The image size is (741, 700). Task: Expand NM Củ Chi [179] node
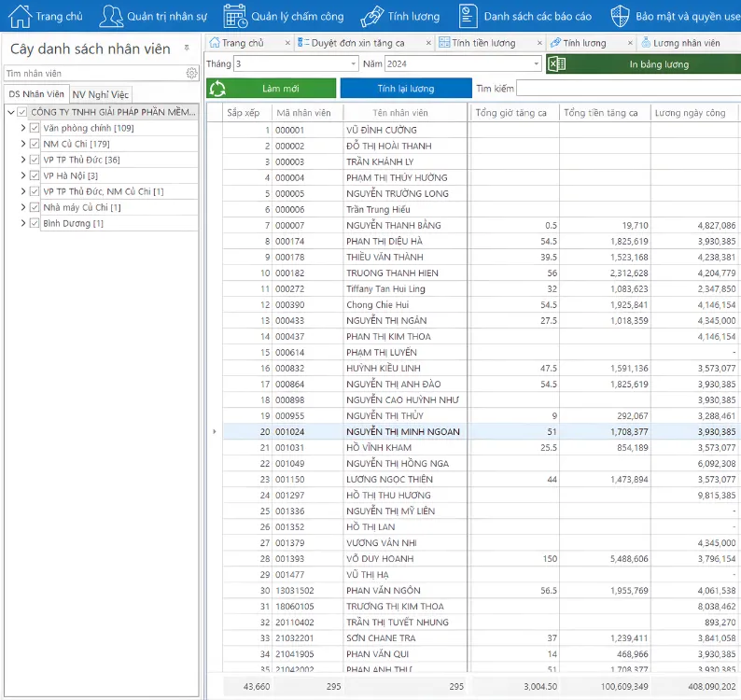pos(22,144)
